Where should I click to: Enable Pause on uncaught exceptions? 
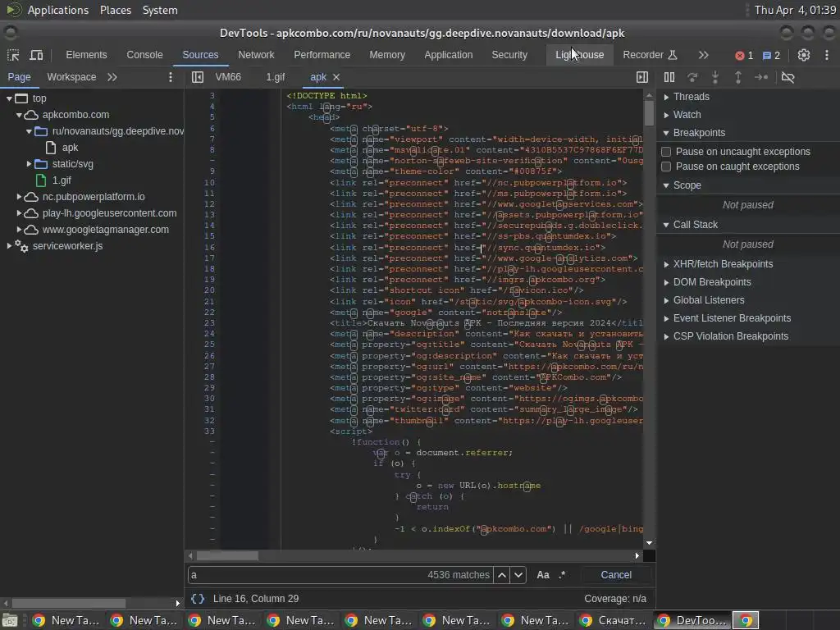pyautogui.click(x=666, y=152)
